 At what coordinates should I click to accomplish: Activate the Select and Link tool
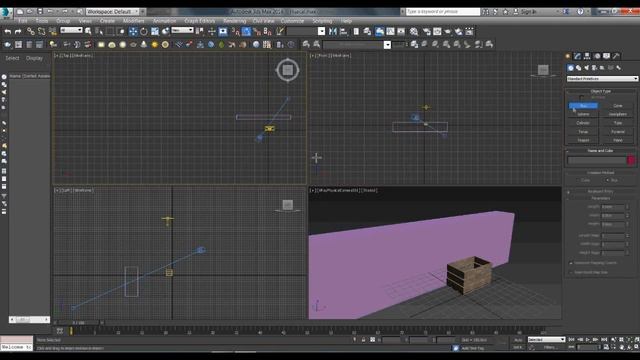[31, 31]
